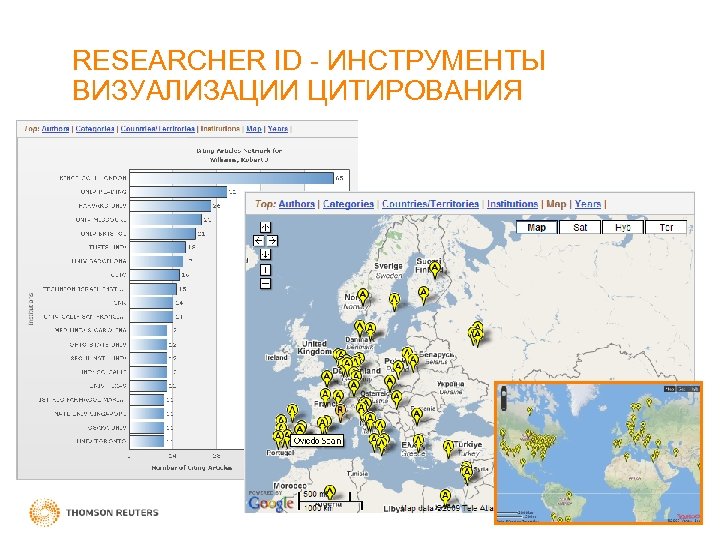The height and width of the screenshot is (540, 720).
Task: Click the Google logo on the map
Action: 271,503
